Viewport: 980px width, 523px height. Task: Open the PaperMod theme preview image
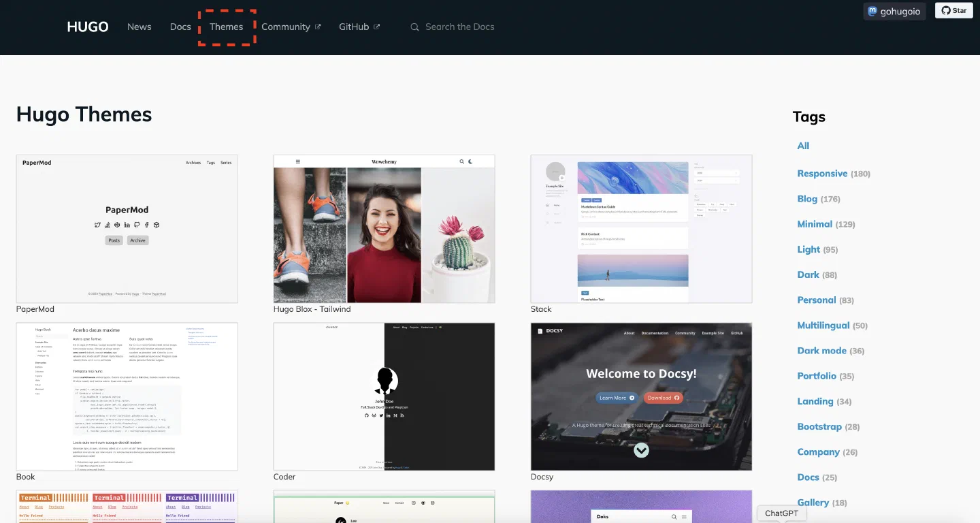127,229
